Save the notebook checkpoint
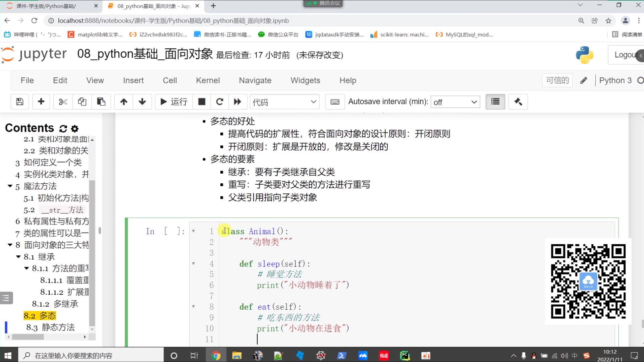The image size is (644, 362). [19, 102]
